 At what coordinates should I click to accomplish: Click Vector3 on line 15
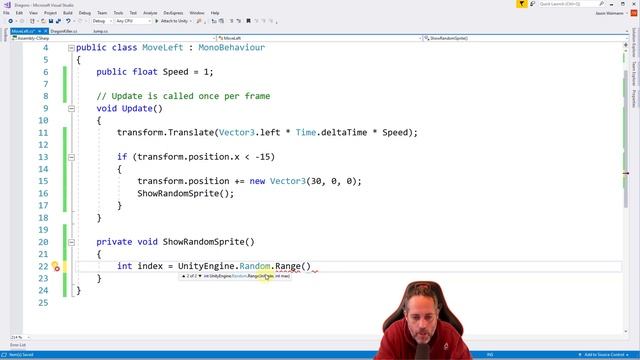287,181
